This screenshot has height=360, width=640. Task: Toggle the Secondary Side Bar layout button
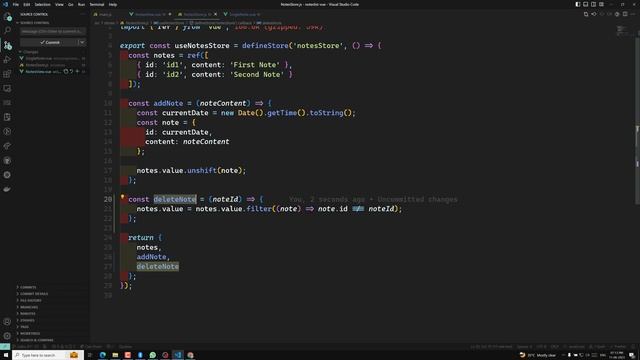click(593, 4)
